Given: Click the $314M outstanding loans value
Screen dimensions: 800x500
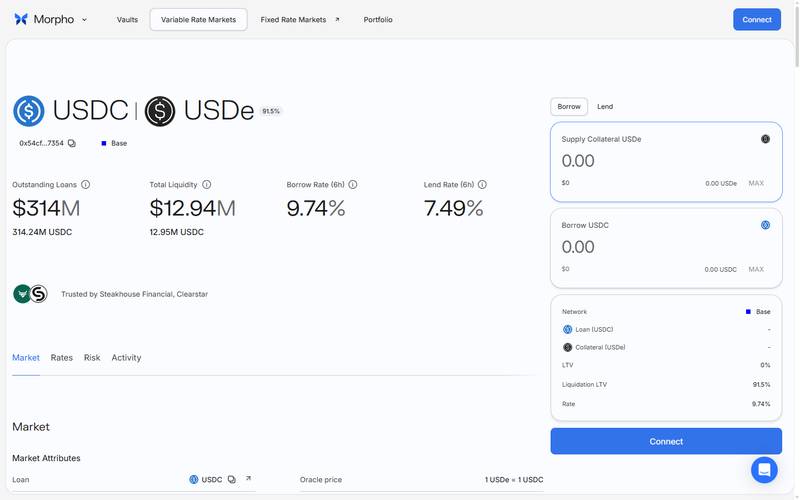Looking at the screenshot, I should coord(46,208).
